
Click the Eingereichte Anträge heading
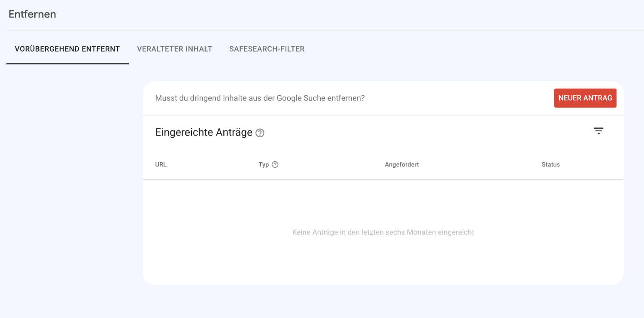(x=204, y=133)
